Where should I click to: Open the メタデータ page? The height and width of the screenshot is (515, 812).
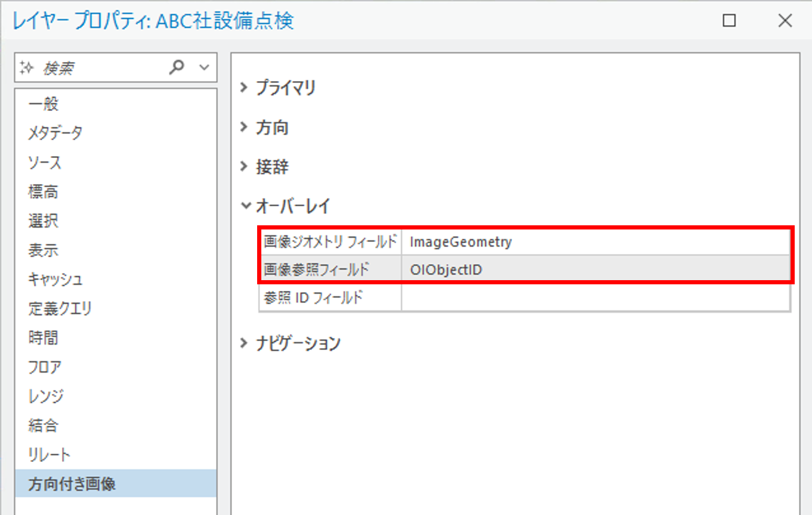pyautogui.click(x=55, y=133)
